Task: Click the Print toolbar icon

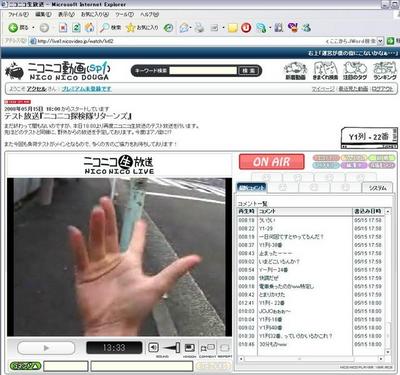Action: [x=199, y=28]
